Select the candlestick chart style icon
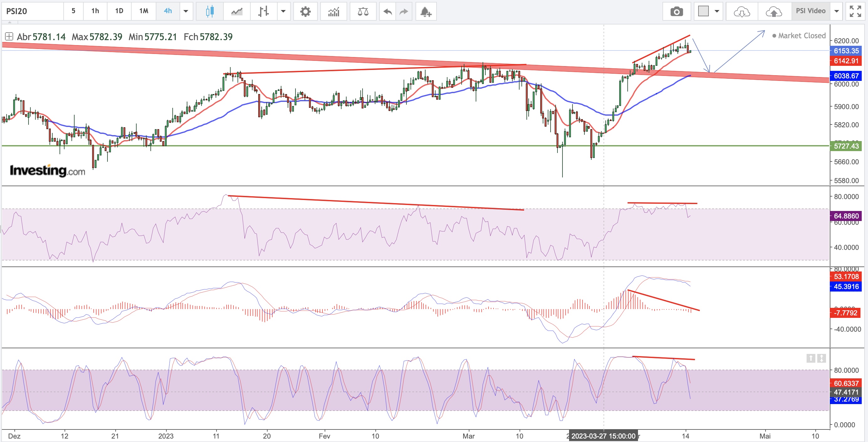The image size is (868, 442). [210, 12]
